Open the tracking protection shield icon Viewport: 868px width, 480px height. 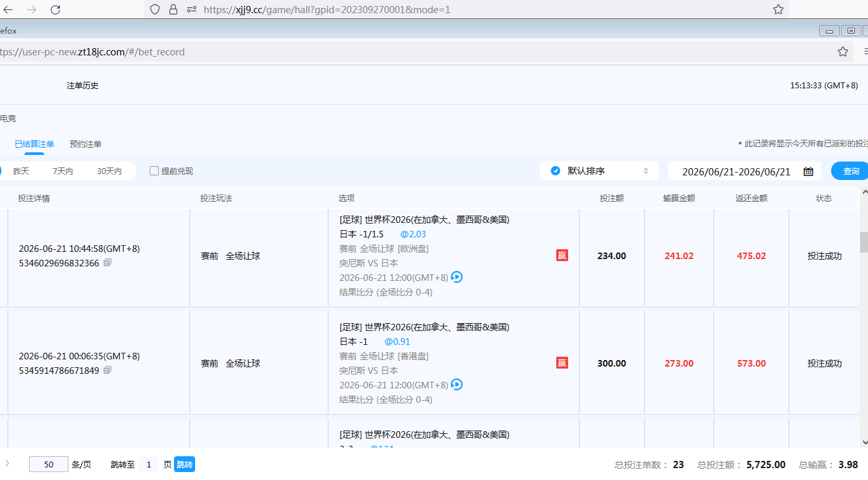click(x=155, y=9)
